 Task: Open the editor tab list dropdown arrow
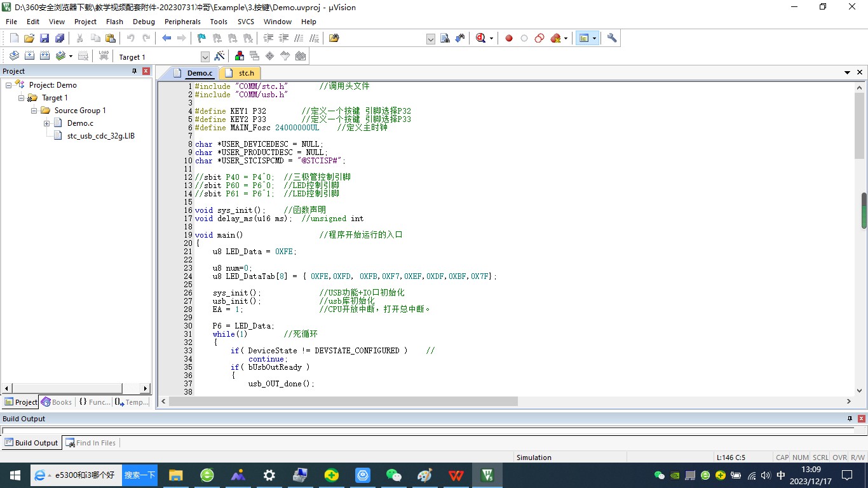point(848,72)
